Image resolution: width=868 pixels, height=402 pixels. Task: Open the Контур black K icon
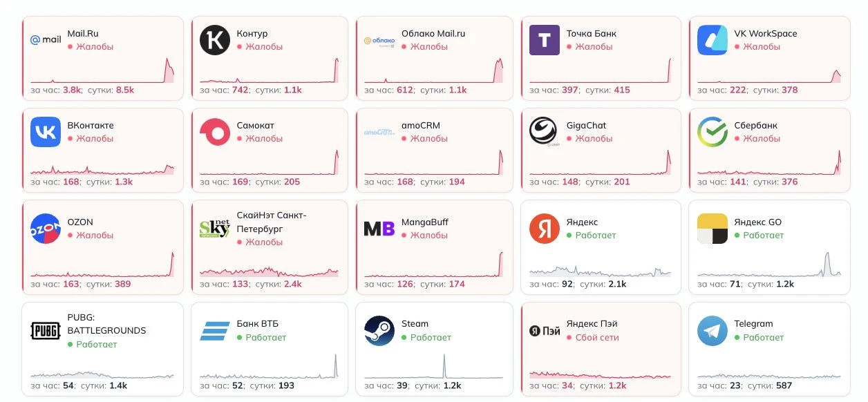[215, 40]
